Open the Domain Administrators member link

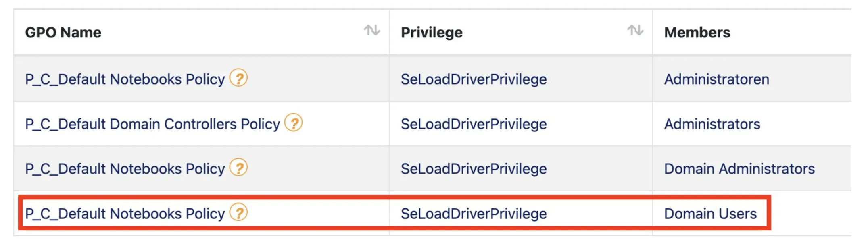739,169
